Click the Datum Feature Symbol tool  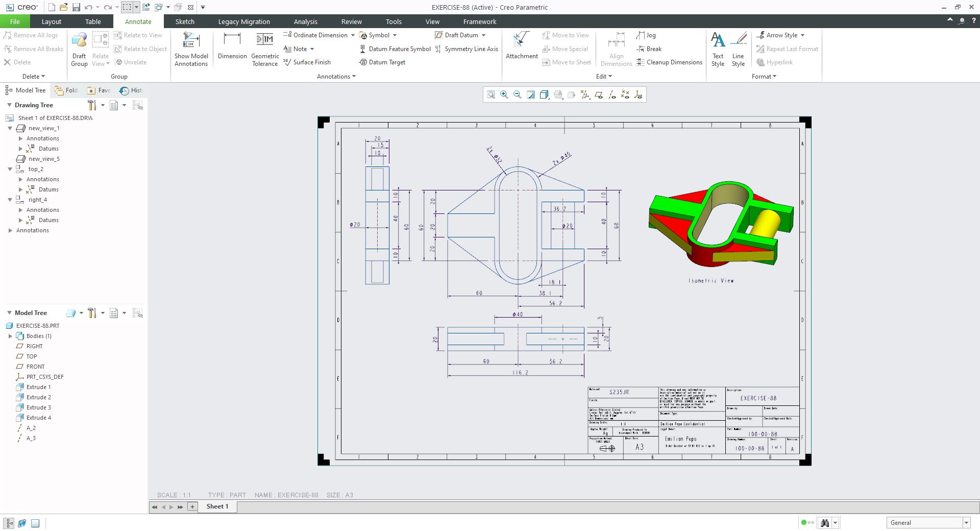coord(395,49)
